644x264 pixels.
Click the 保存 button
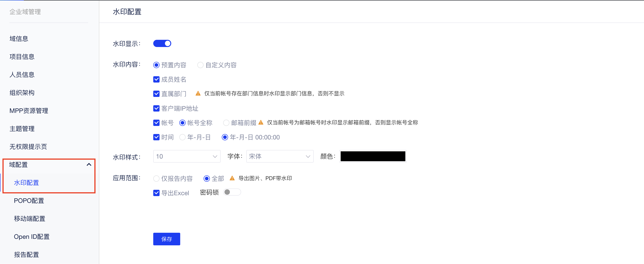coord(166,239)
